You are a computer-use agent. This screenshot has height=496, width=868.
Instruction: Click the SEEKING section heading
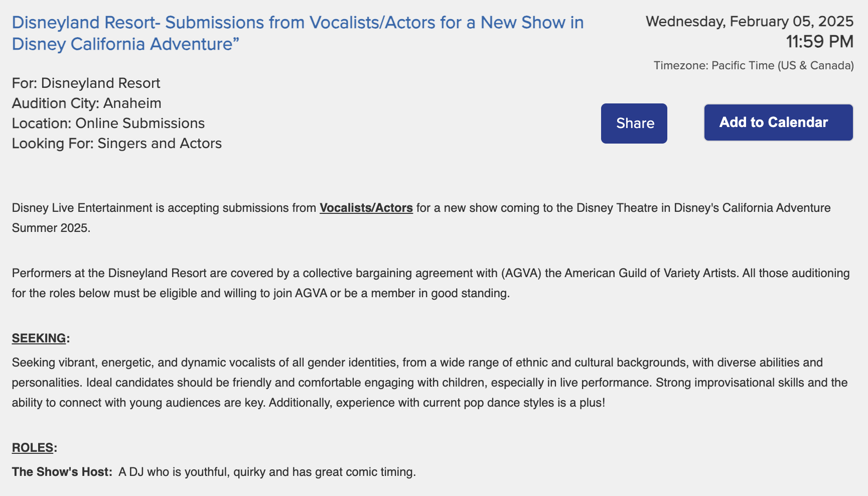point(39,338)
